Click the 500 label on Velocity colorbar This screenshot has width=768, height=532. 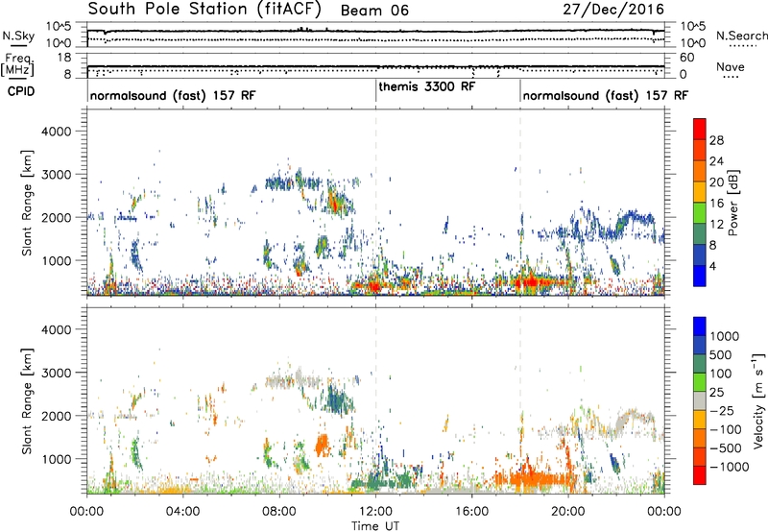tap(721, 354)
